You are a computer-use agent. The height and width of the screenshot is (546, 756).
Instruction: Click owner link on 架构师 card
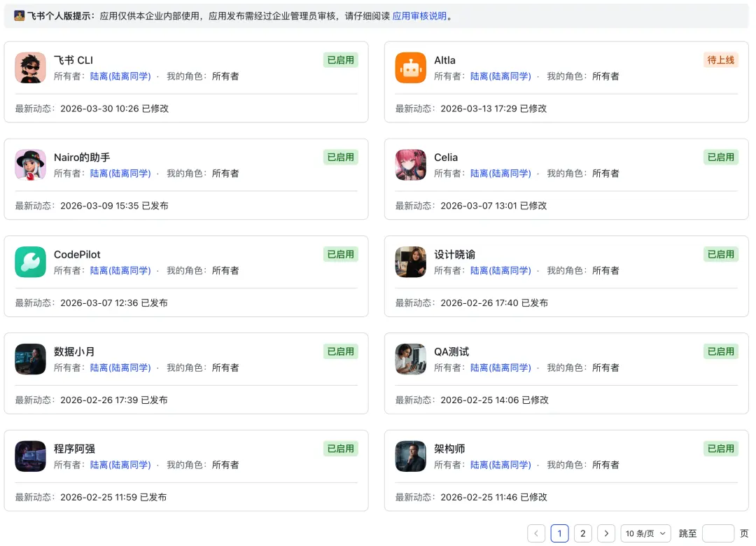coord(500,465)
